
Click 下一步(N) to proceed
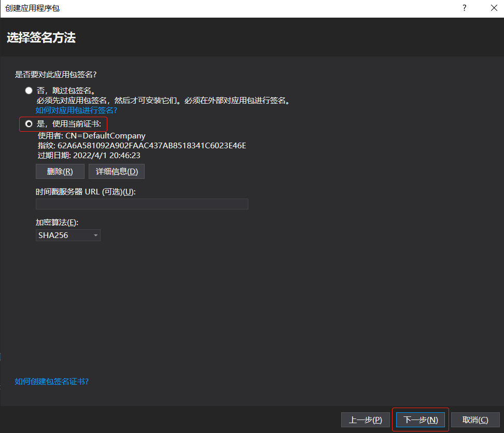point(420,420)
